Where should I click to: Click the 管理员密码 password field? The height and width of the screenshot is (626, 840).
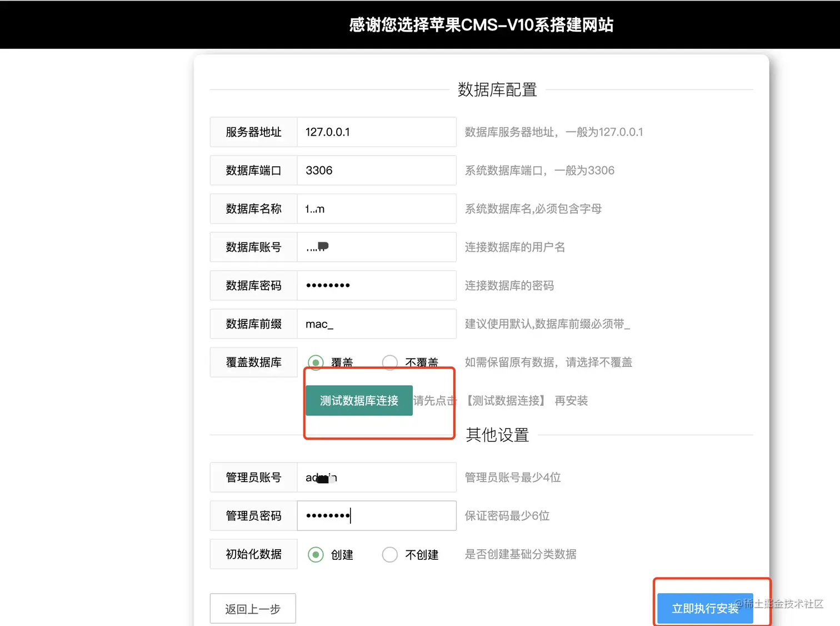[377, 515]
